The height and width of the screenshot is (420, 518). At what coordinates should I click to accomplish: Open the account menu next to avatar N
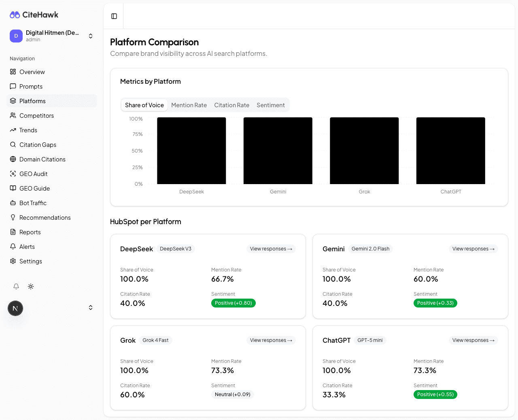[91, 308]
